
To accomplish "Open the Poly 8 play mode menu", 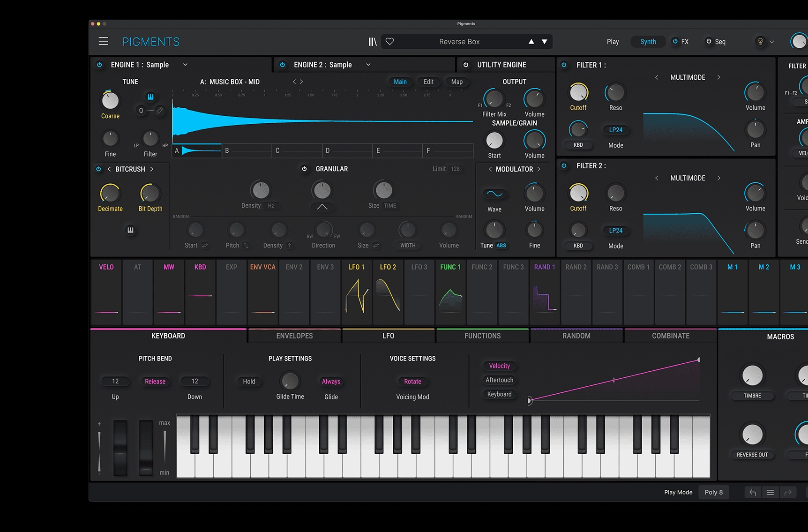I will (x=714, y=492).
